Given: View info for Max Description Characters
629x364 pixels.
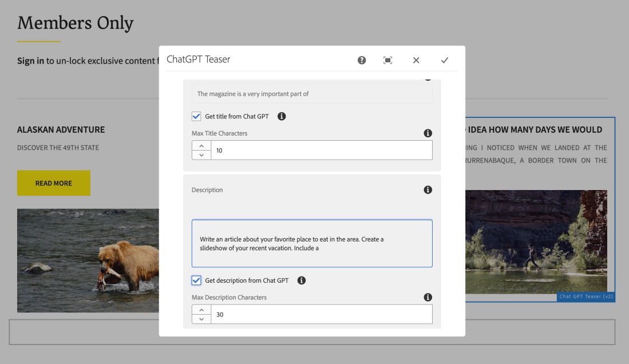Looking at the screenshot, I should click(x=428, y=298).
